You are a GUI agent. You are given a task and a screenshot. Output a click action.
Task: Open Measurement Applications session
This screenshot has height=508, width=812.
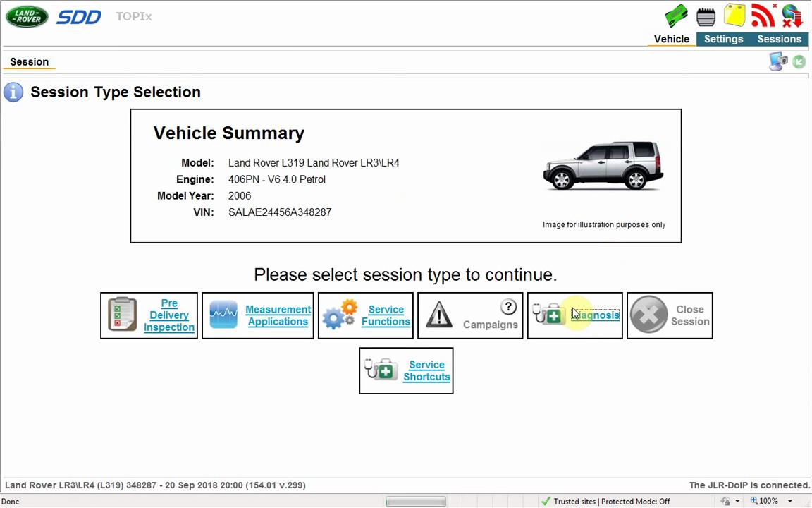pos(258,315)
